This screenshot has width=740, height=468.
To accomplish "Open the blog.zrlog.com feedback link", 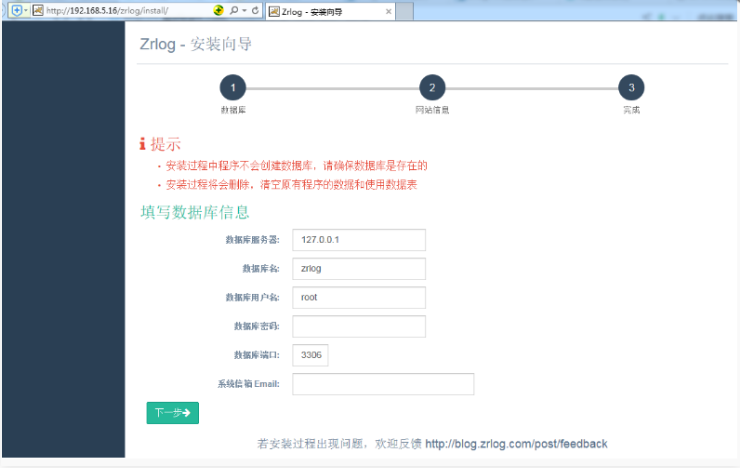I will coord(516,444).
